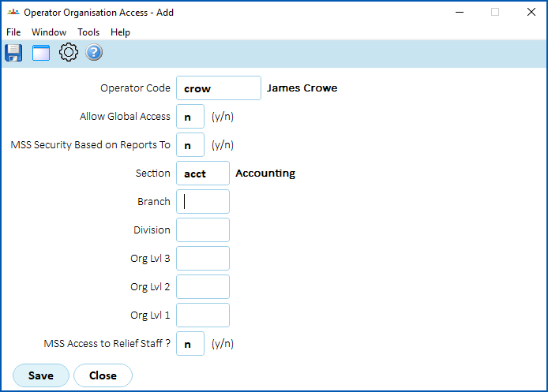This screenshot has width=548, height=392.
Task: Select the Org Lvl 1 field
Action: [203, 315]
